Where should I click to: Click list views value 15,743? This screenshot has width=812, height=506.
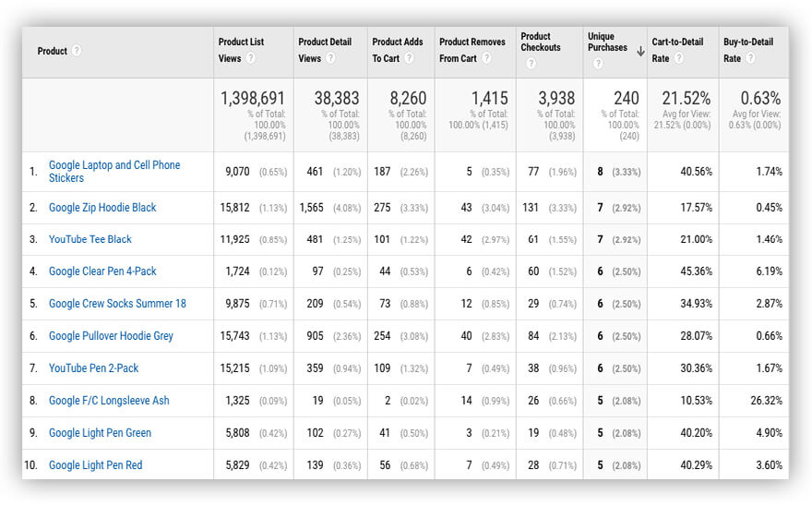pos(234,336)
